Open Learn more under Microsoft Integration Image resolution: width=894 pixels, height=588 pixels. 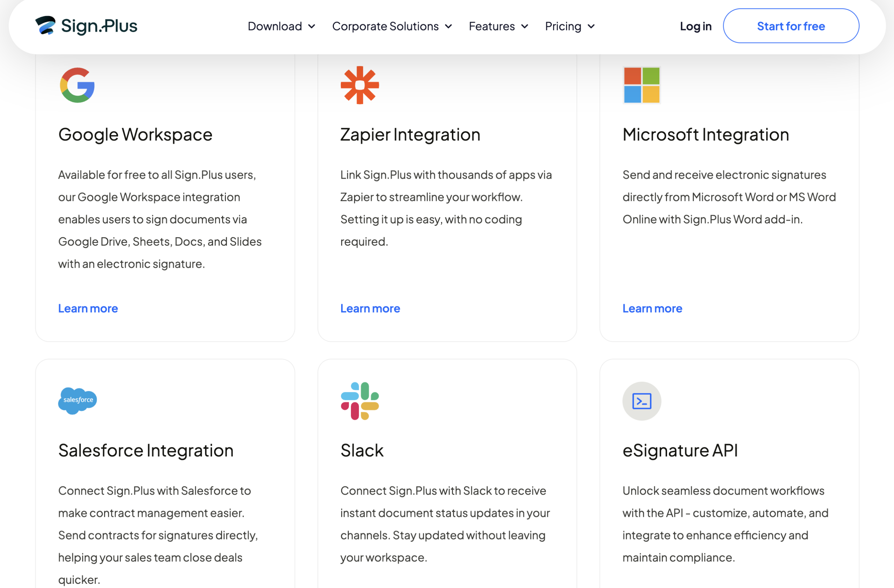[x=652, y=308]
